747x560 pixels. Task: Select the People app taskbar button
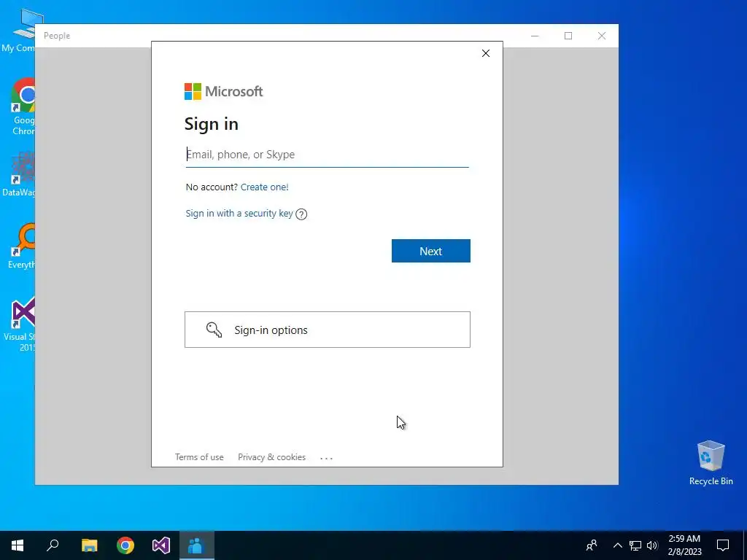coord(197,545)
